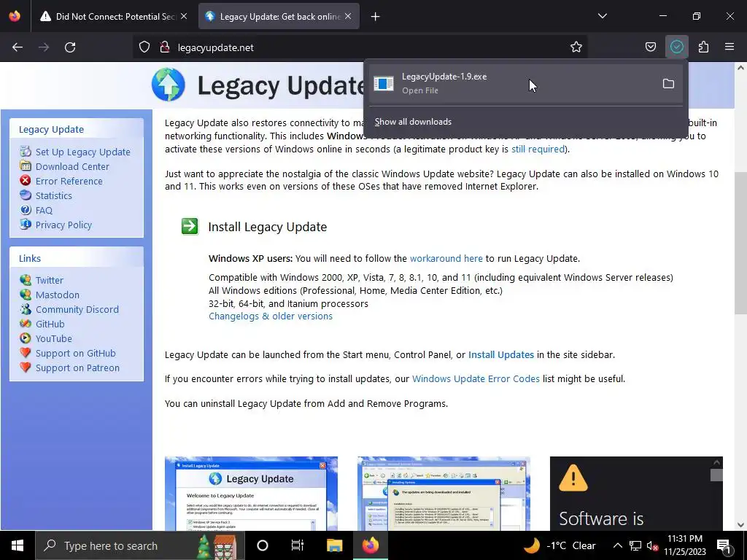Screen dimensions: 747x560
Task: Open the Download Center link
Action: pyautogui.click(x=72, y=167)
